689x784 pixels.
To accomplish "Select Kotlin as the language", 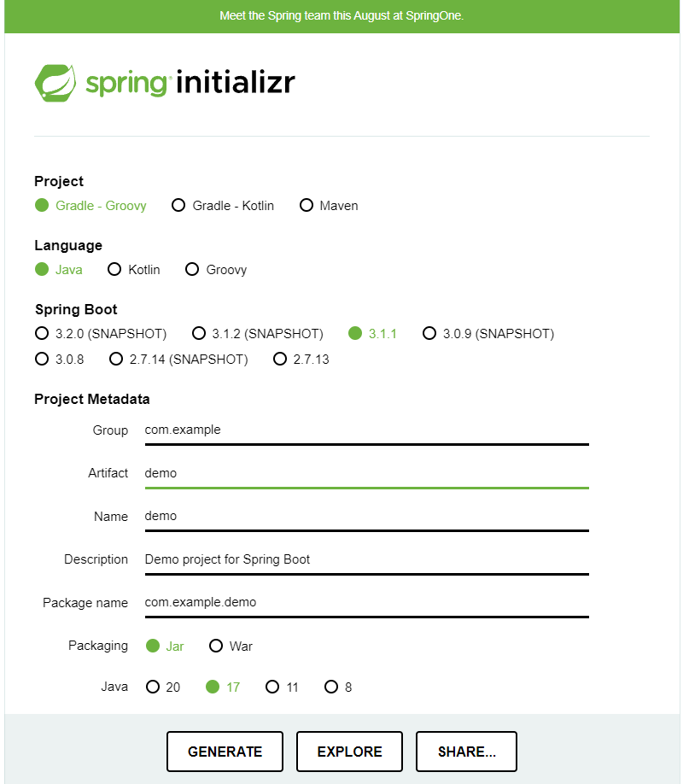I will coord(134,270).
